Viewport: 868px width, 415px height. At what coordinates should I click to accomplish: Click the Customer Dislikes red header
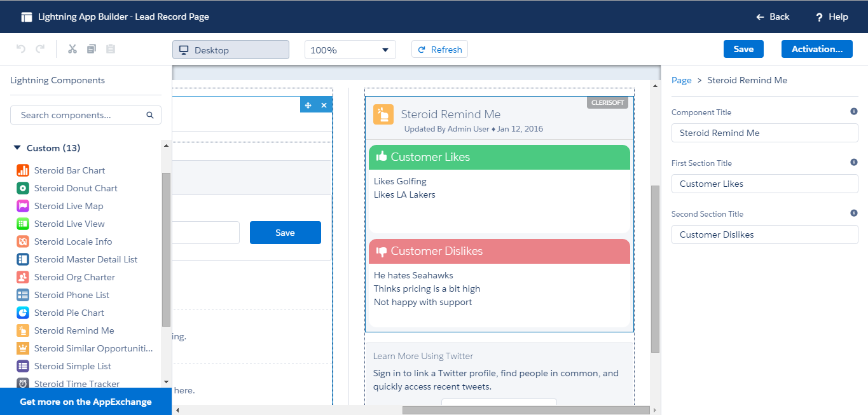(x=499, y=251)
